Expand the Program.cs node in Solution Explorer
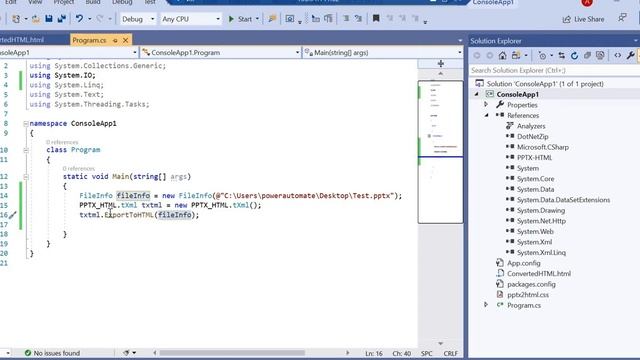640x360 pixels. [486, 305]
